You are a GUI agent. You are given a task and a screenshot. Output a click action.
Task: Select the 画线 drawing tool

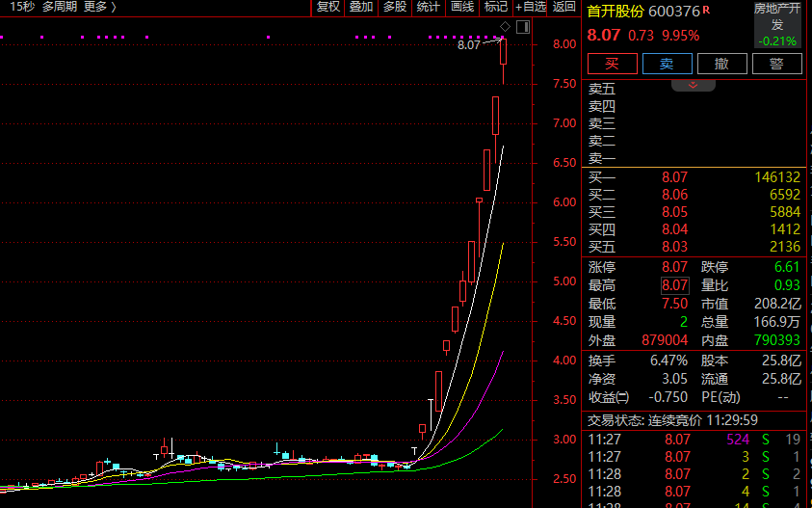tap(462, 7)
